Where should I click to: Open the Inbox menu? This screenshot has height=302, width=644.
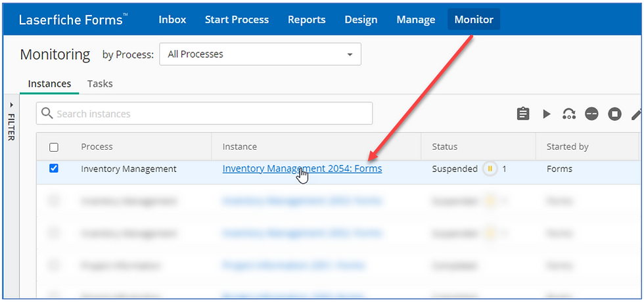click(172, 19)
